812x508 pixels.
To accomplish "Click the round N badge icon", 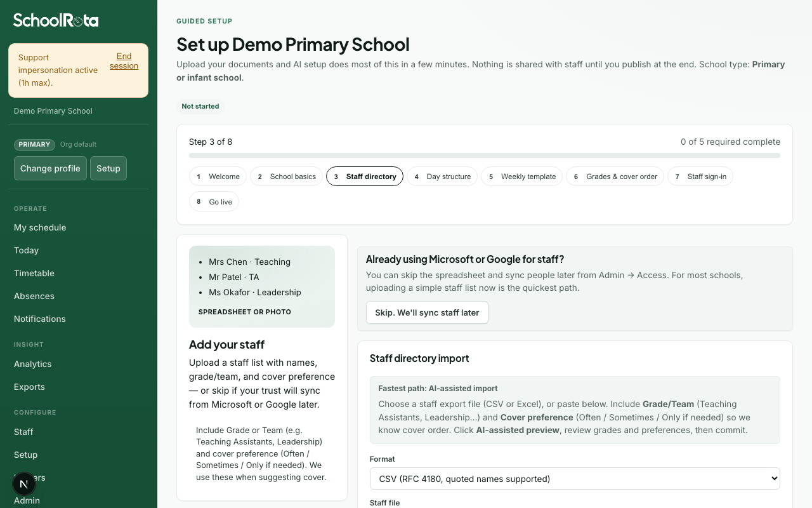I will 24,485.
